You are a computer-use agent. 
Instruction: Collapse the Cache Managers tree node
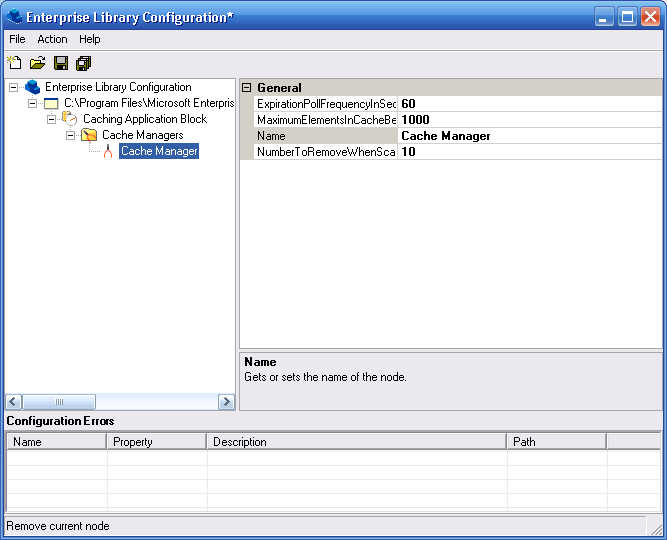pyautogui.click(x=71, y=135)
